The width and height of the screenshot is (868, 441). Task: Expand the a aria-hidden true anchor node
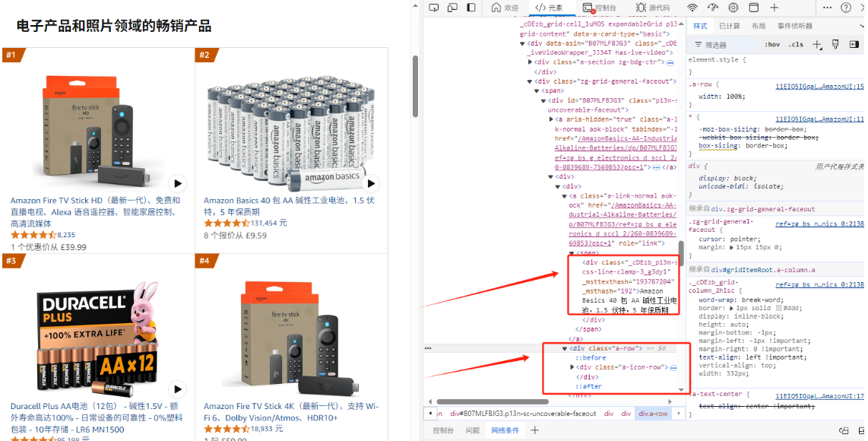(x=551, y=119)
